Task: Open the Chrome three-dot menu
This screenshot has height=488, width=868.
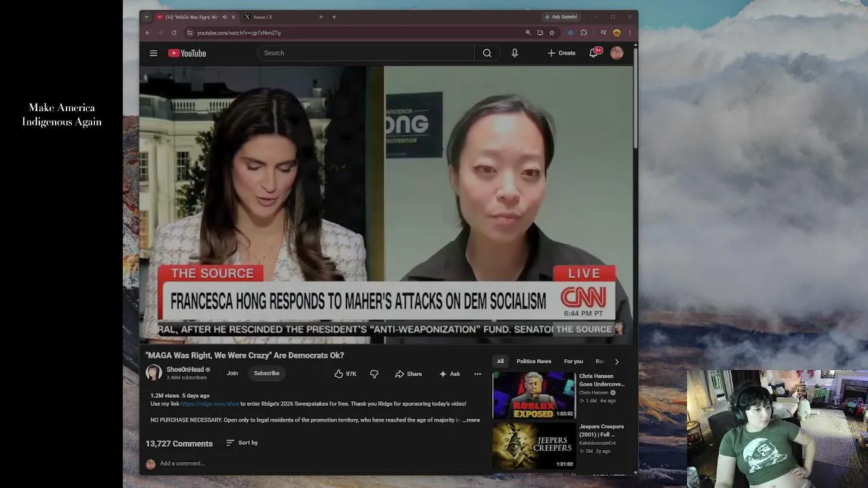Action: [630, 33]
